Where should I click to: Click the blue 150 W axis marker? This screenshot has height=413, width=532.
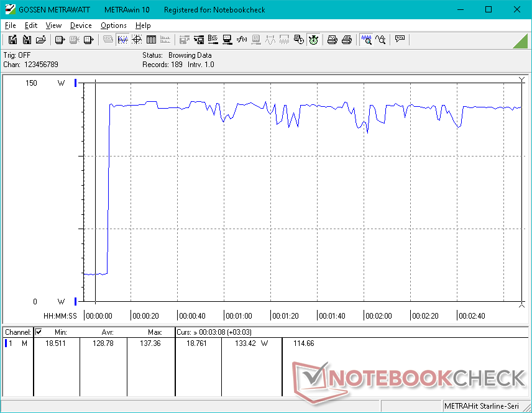coord(76,83)
